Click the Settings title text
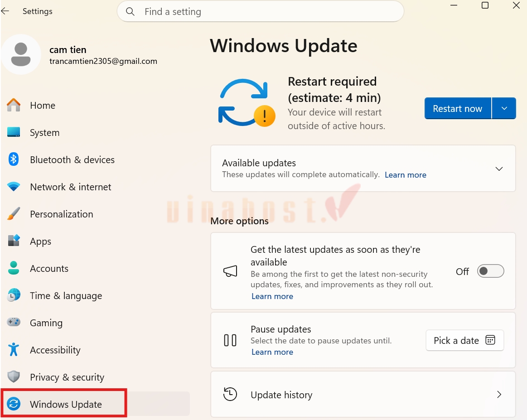The width and height of the screenshot is (527, 420). click(x=37, y=11)
